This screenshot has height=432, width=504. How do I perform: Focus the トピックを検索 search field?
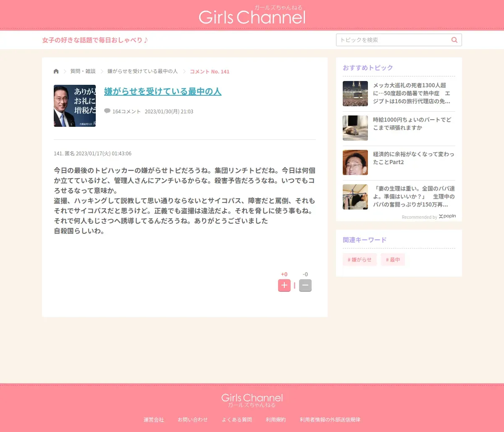[x=399, y=40]
